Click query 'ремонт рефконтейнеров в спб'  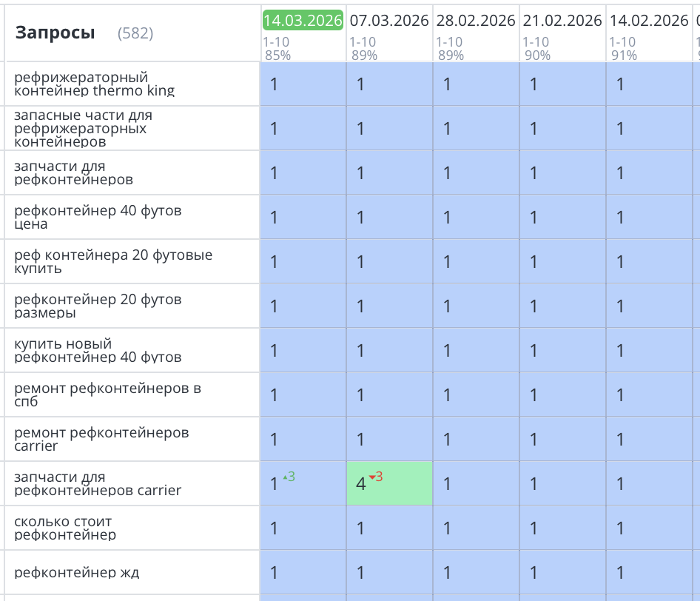coord(107,395)
